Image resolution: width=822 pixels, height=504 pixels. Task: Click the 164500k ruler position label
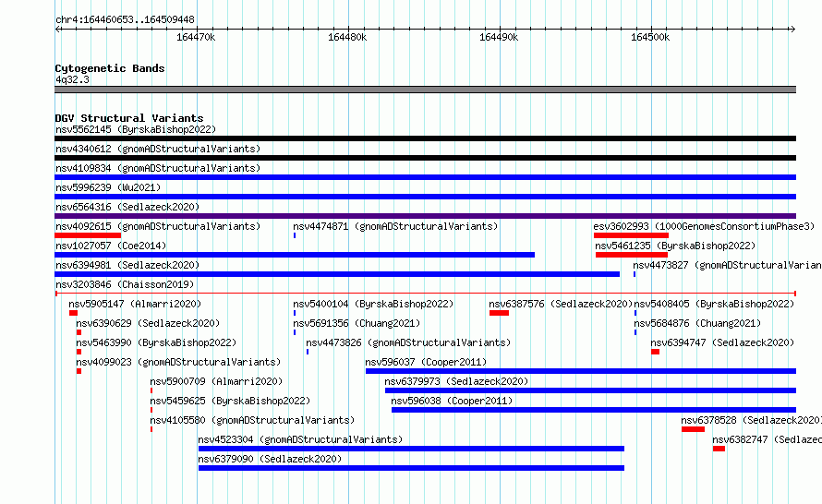650,37
